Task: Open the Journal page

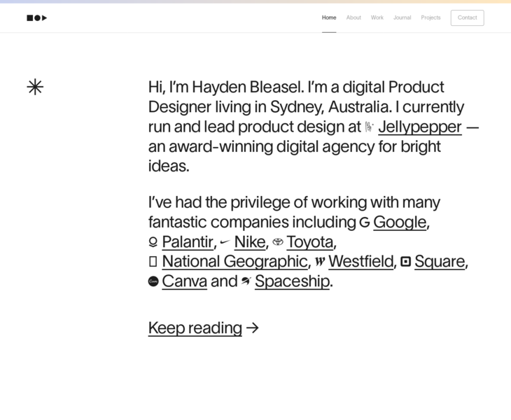Action: click(x=402, y=17)
